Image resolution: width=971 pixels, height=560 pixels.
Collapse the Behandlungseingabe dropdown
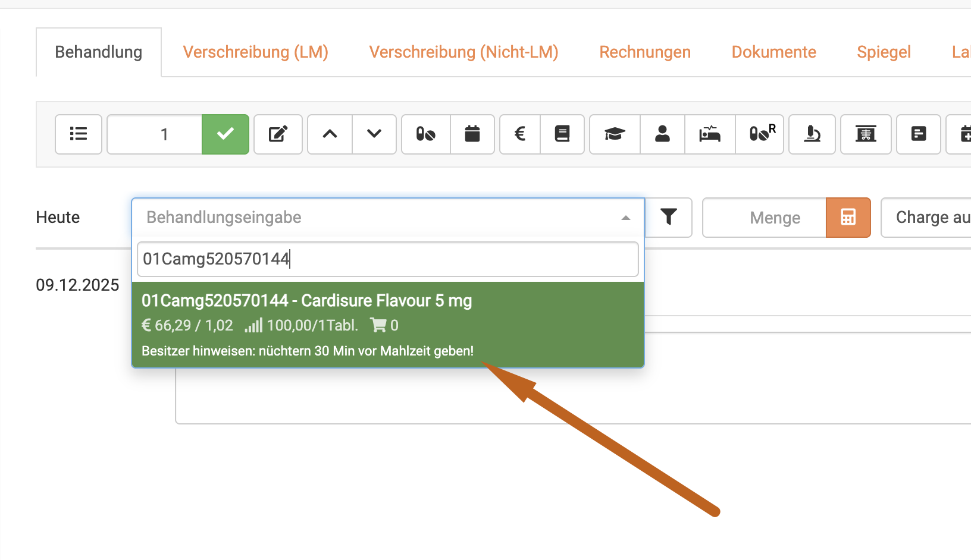coord(625,218)
